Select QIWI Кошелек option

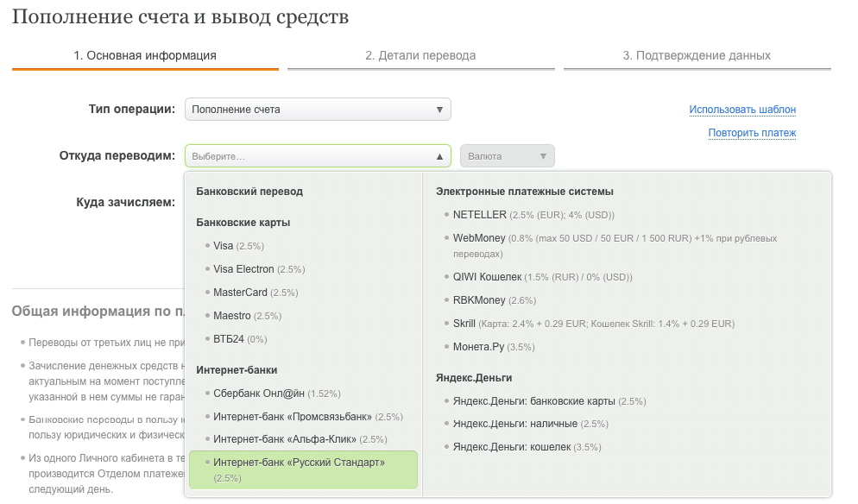(487, 277)
